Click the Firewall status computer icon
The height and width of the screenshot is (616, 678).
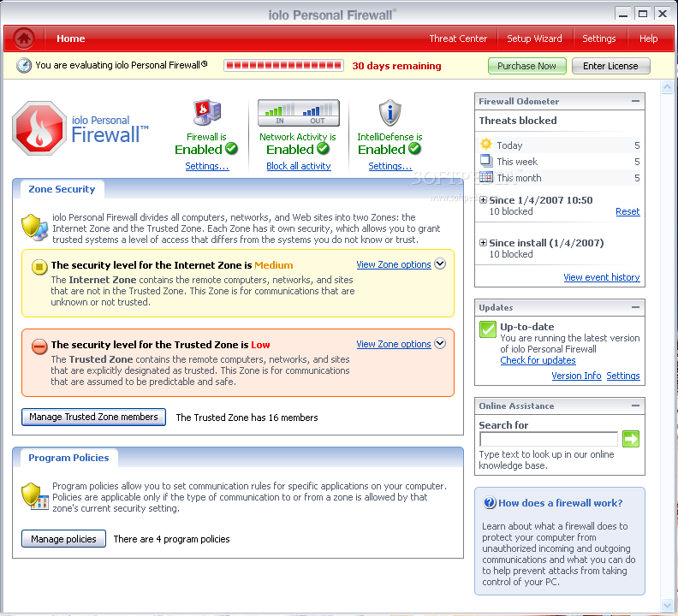pyautogui.click(x=206, y=113)
